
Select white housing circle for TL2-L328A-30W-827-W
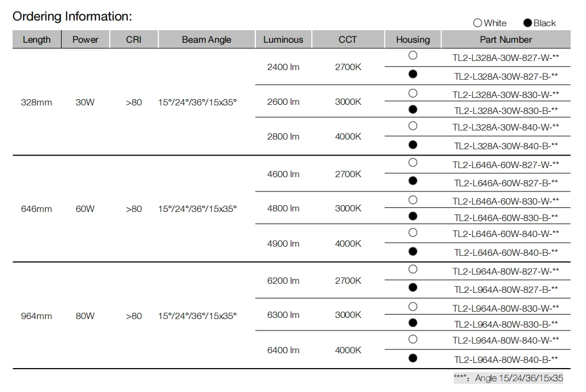point(413,56)
